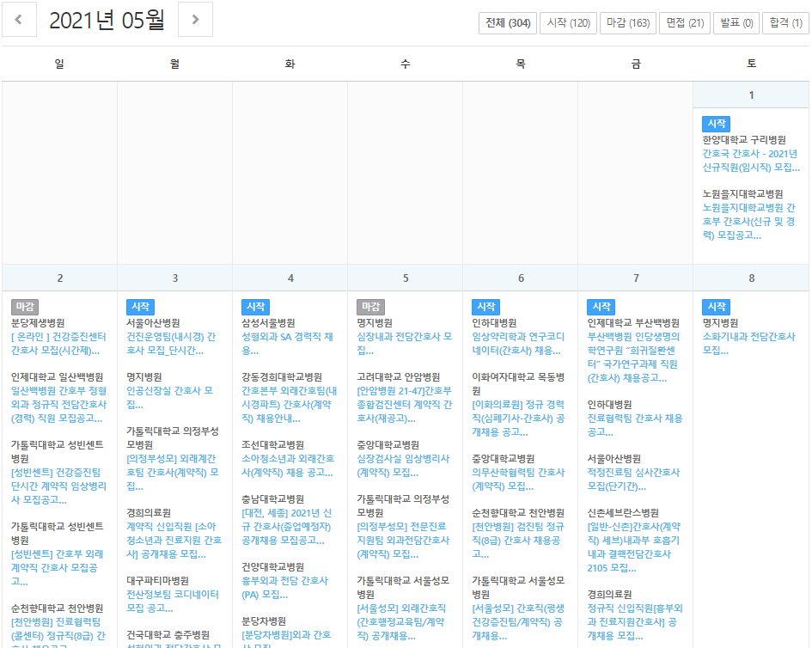Viewport: 812px width, 648px height.
Task: Open 서울아산병원 건진운영팀(내시경) 간호사 link
Action: click(171, 344)
